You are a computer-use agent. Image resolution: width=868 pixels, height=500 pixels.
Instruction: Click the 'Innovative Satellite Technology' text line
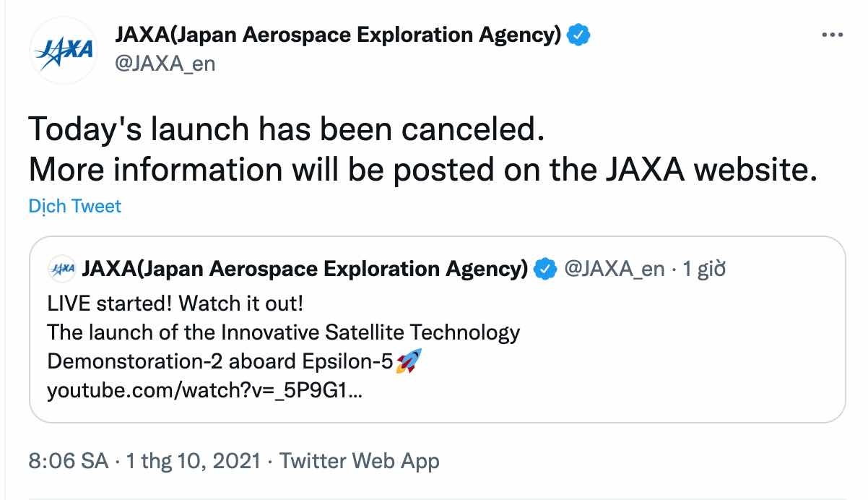click(x=283, y=332)
